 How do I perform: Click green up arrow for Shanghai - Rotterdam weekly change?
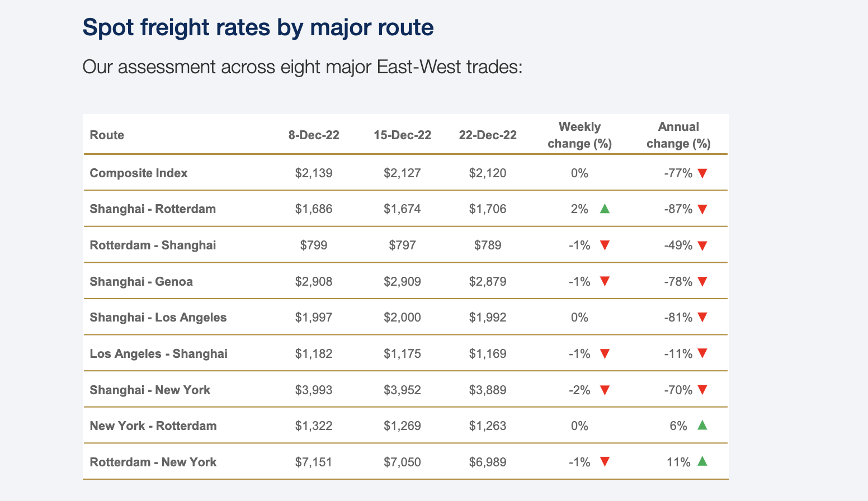[604, 209]
